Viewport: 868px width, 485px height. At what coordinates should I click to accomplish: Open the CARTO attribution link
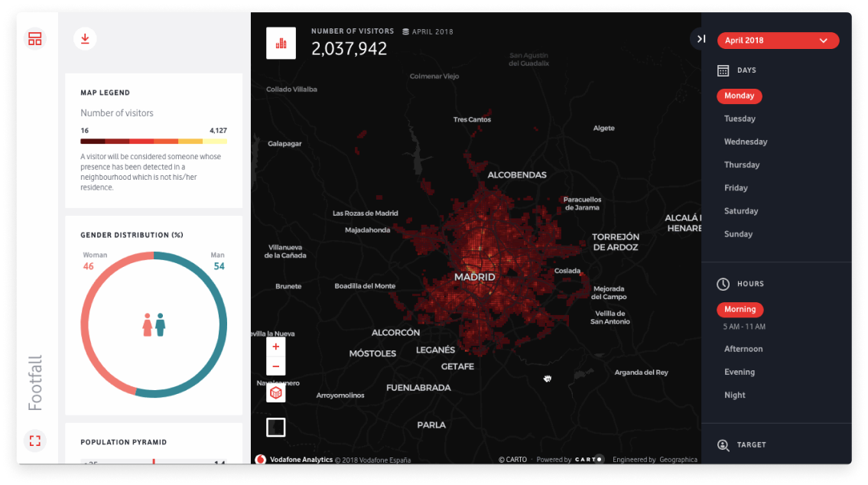[x=512, y=460]
